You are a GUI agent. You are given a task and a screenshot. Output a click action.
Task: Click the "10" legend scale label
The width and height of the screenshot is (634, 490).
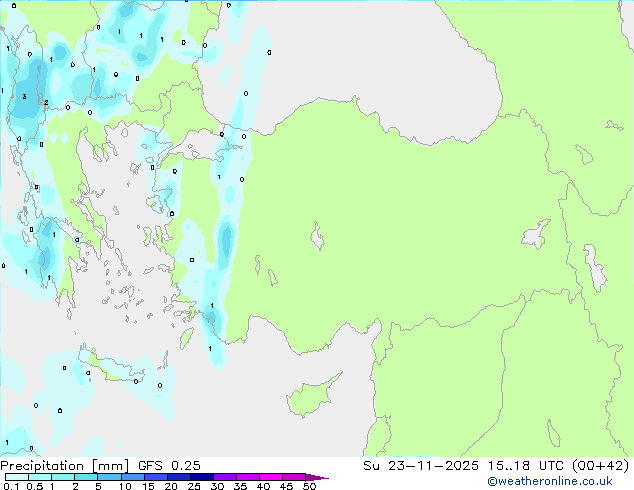pos(125,486)
